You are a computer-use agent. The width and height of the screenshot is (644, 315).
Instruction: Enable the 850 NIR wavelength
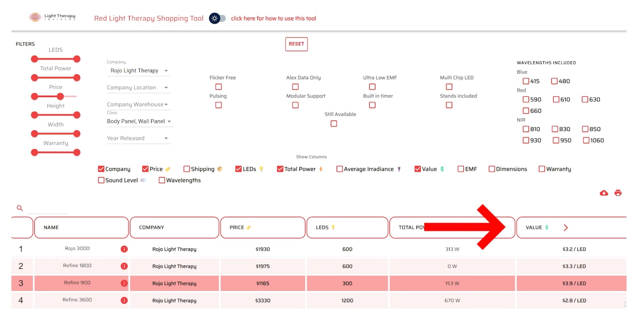pyautogui.click(x=585, y=129)
